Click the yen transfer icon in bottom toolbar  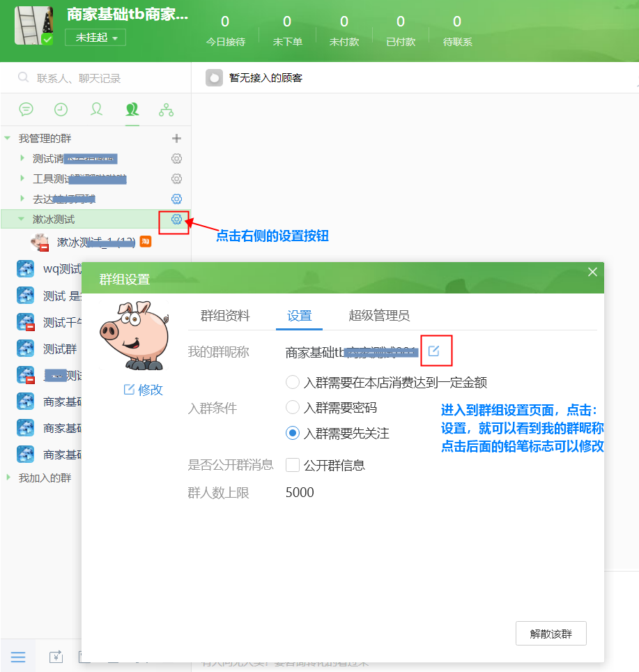pyautogui.click(x=56, y=657)
